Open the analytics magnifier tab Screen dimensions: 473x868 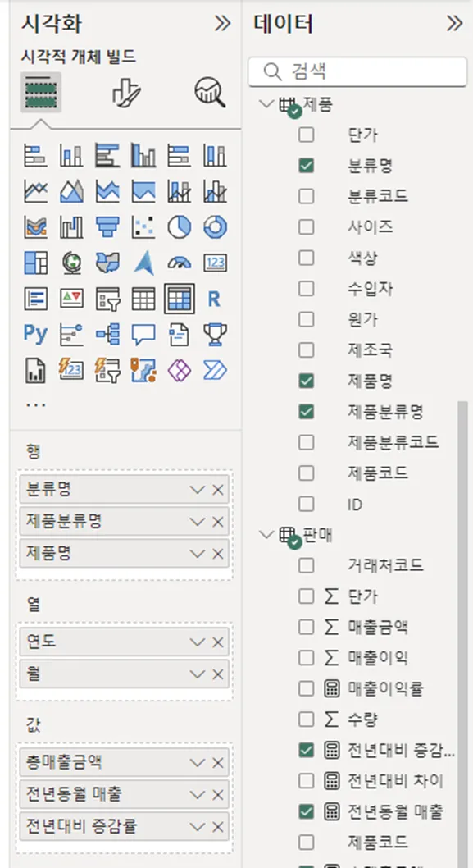coord(210,92)
